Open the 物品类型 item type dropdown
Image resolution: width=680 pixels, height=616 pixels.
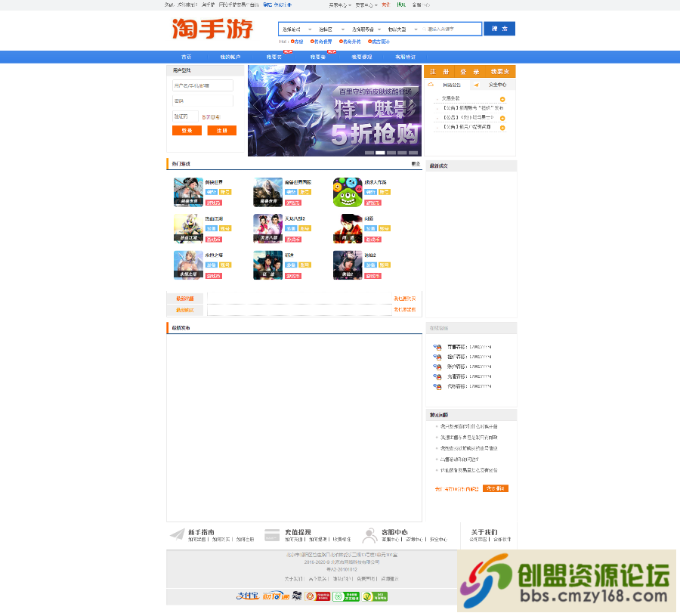pos(403,29)
